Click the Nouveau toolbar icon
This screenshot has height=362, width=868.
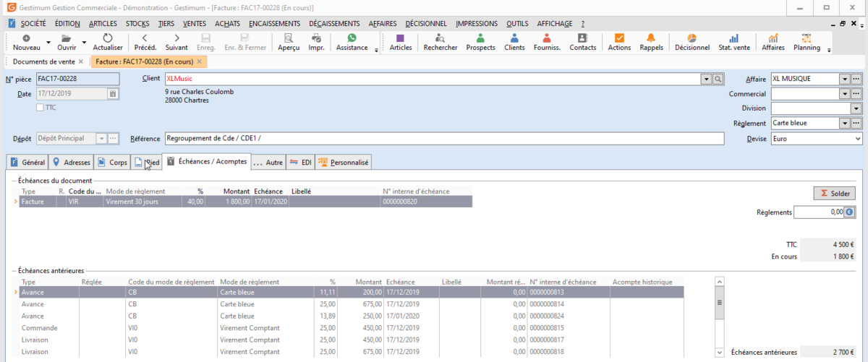coord(27,38)
